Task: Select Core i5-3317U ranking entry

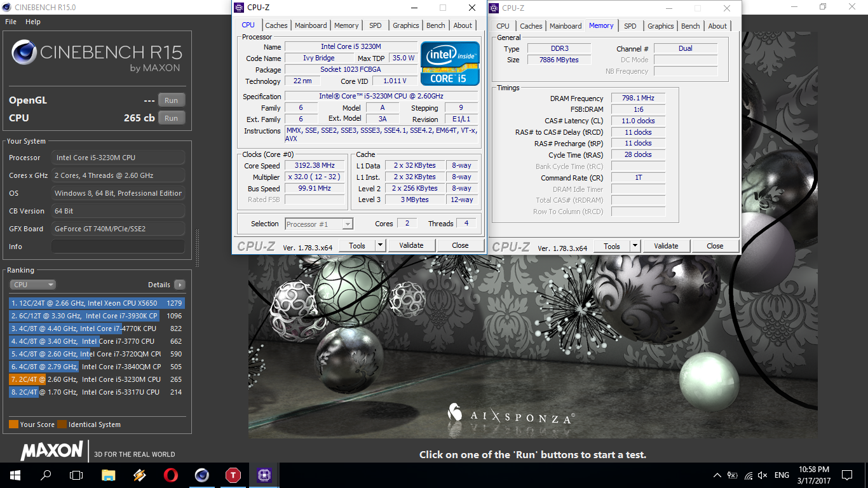Action: tap(97, 392)
